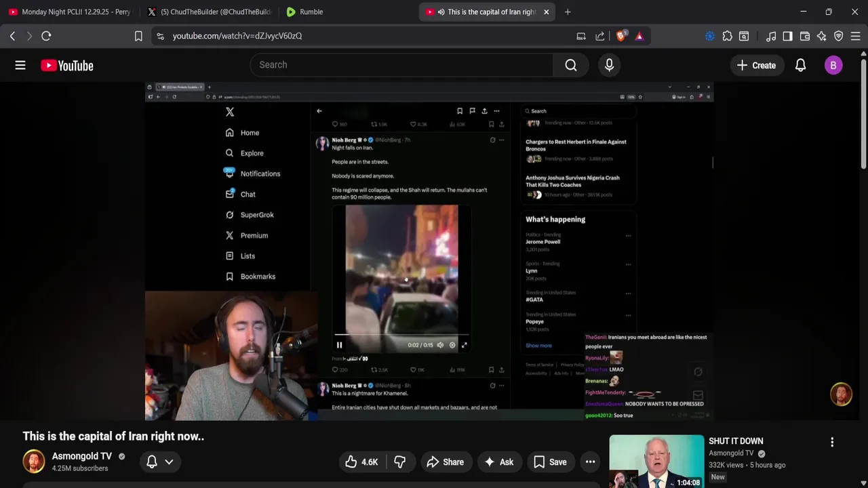Click the main video player area
The image size is (868, 488).
point(429,251)
